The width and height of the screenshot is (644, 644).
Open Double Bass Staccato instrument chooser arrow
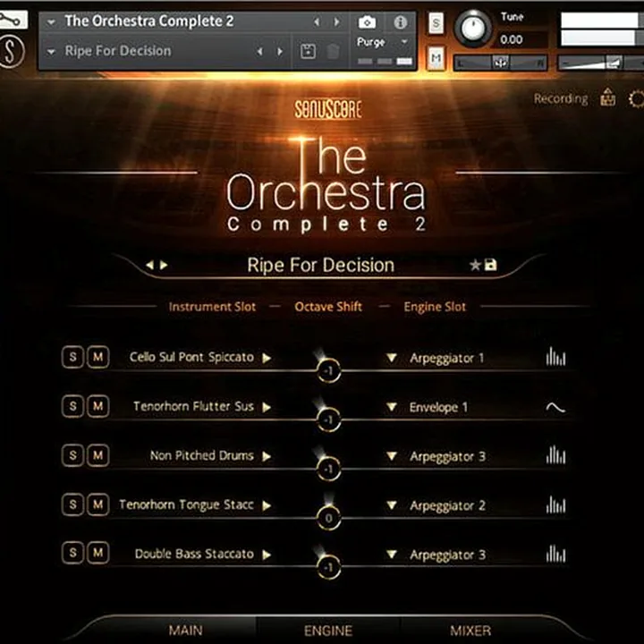pos(267,555)
